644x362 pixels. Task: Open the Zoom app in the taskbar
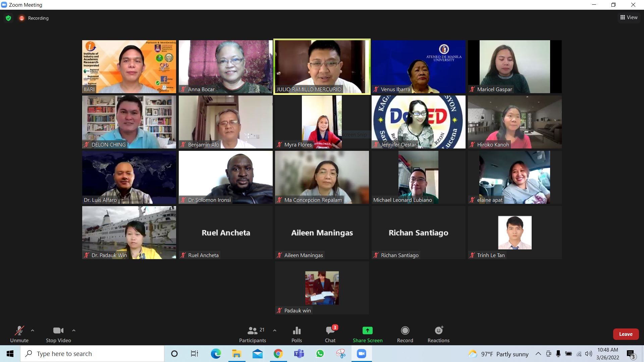pos(361,354)
